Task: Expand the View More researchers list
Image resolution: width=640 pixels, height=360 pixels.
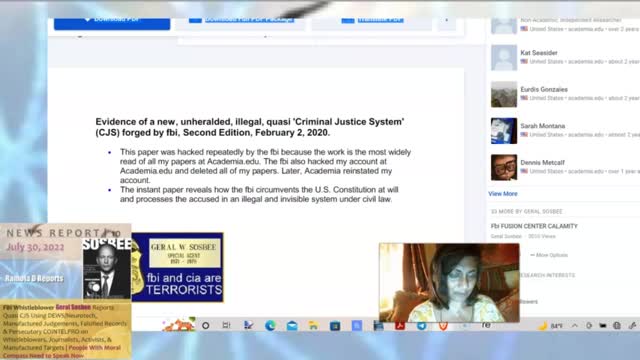Action: pos(503,194)
